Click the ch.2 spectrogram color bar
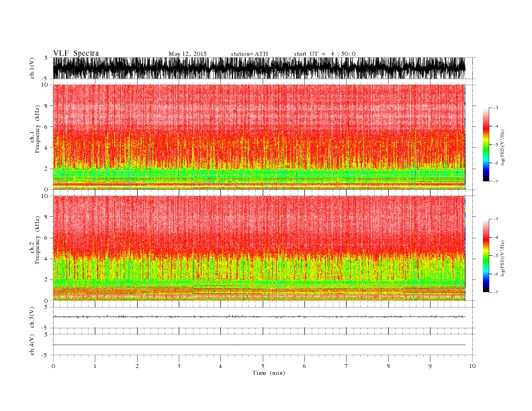This screenshot has height=411, width=532. coord(486,255)
